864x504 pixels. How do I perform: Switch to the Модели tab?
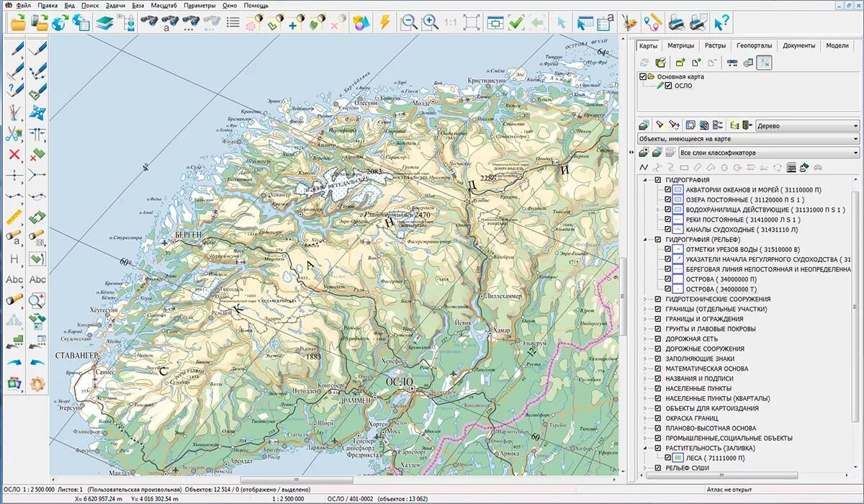click(x=837, y=45)
